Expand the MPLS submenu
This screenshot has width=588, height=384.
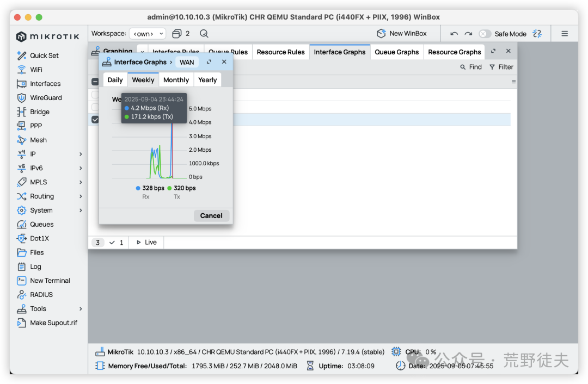click(81, 182)
